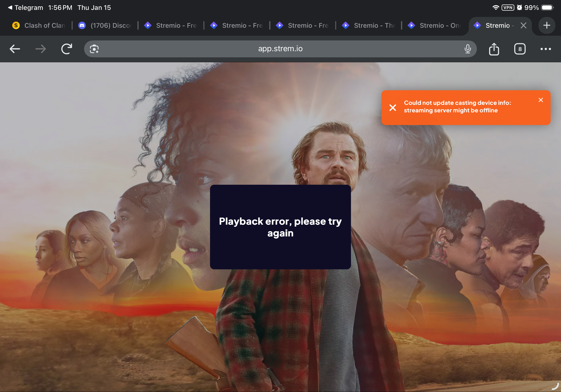Tap the microphone voice search icon

point(467,49)
